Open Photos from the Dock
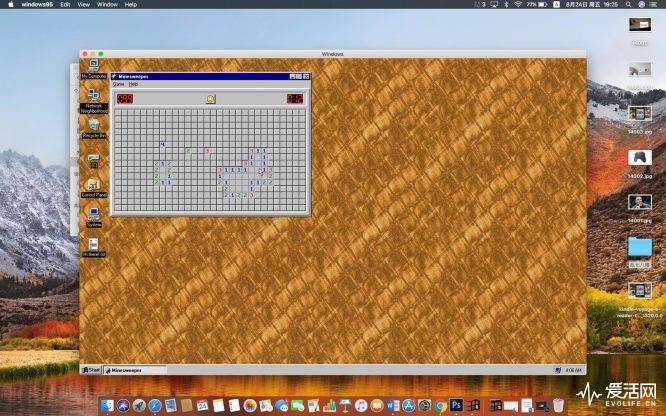 pyautogui.click(x=250, y=405)
